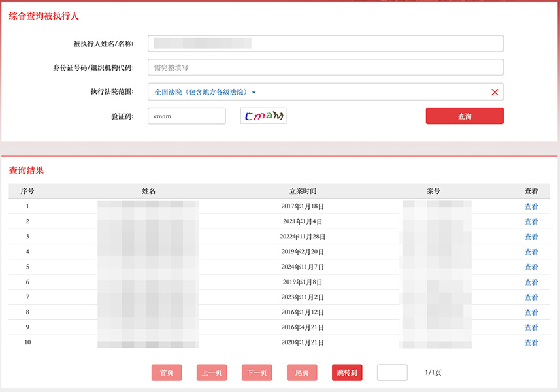Click the page number box beside 跳转到

(x=392, y=372)
